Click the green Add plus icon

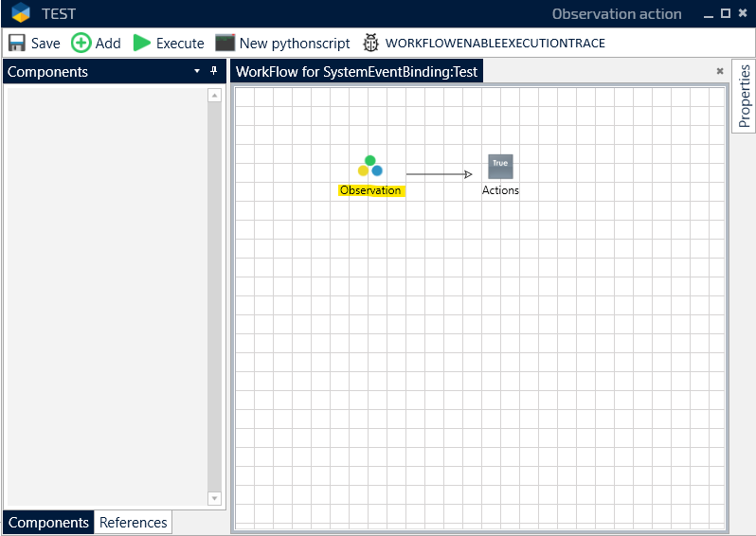click(81, 43)
